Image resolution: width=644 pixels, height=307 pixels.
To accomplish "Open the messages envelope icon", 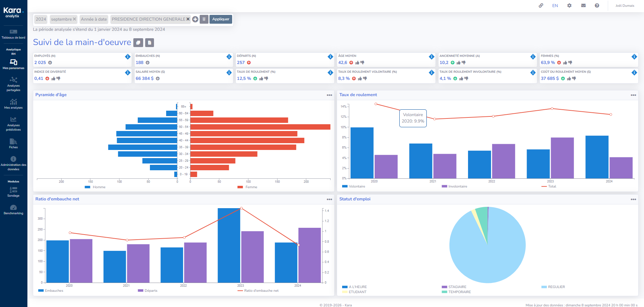I will (583, 5).
